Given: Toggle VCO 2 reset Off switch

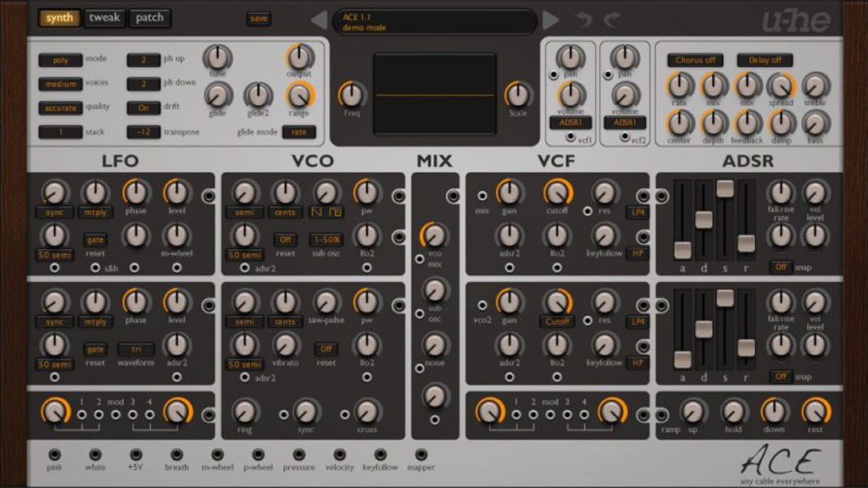Looking at the screenshot, I should click(x=326, y=350).
